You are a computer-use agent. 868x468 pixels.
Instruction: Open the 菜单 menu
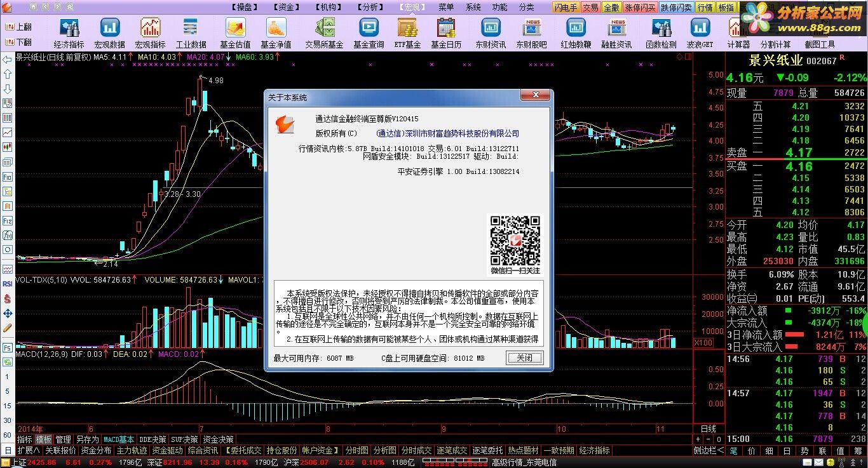(x=446, y=7)
